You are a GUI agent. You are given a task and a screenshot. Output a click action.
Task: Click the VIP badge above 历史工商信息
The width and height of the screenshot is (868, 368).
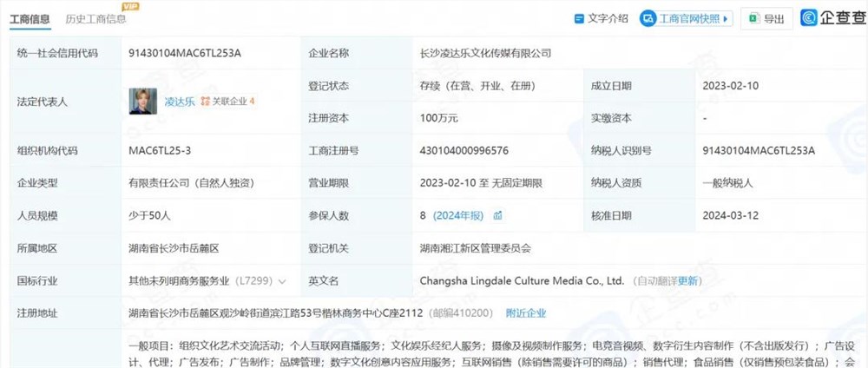click(x=135, y=5)
